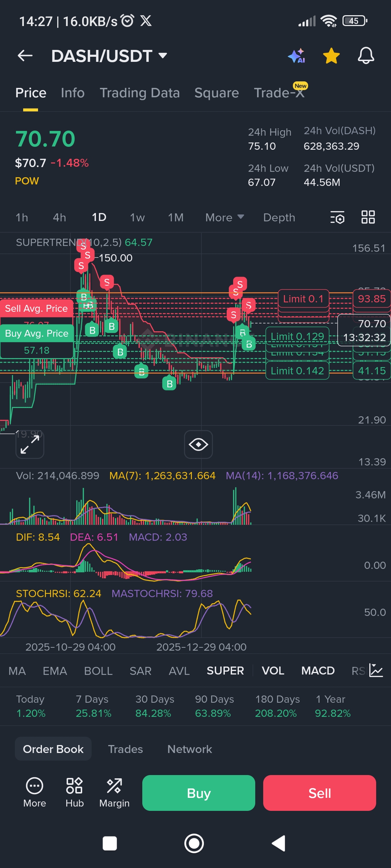Switch to the Info tab
The width and height of the screenshot is (391, 868).
click(x=73, y=93)
